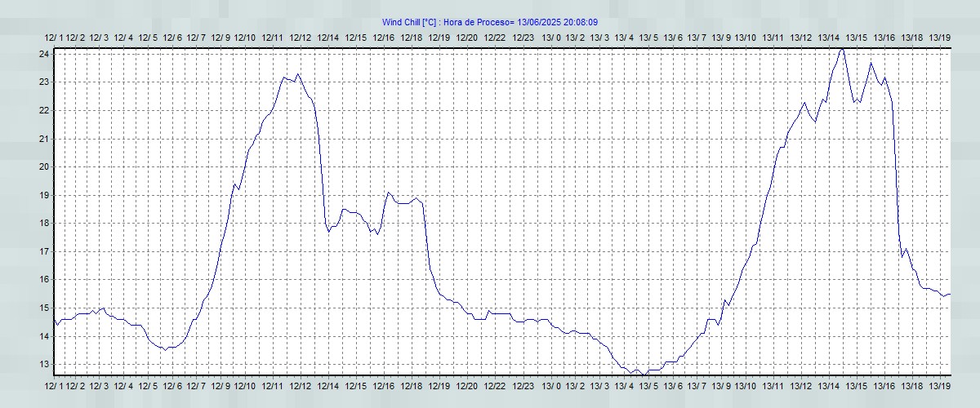
Task: Click "12/14" on the top time axis
Action: (328, 38)
